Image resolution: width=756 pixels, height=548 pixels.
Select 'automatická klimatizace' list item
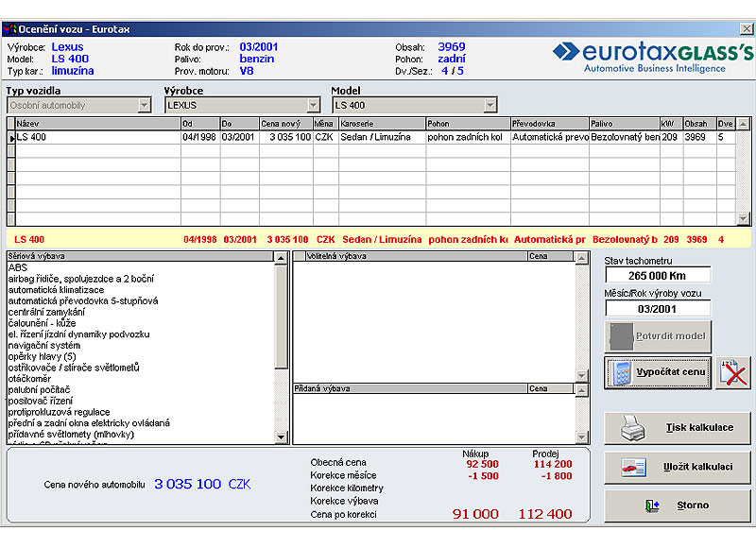pyautogui.click(x=56, y=290)
